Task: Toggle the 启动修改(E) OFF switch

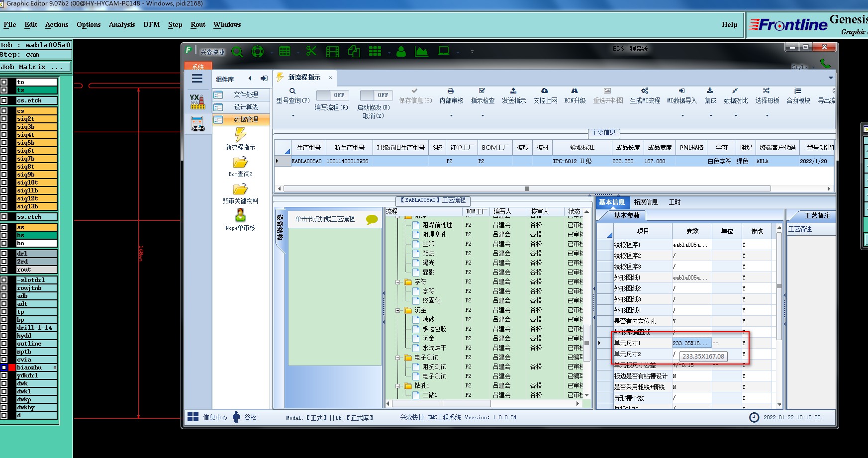Action: pos(377,95)
